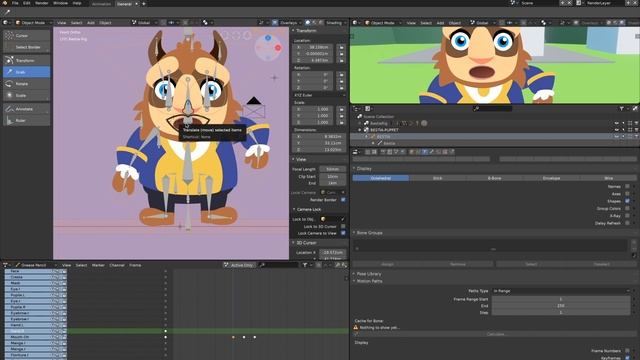
Task: Hide the BESTIA-PUPPET collection with the eye icon
Action: (617, 130)
